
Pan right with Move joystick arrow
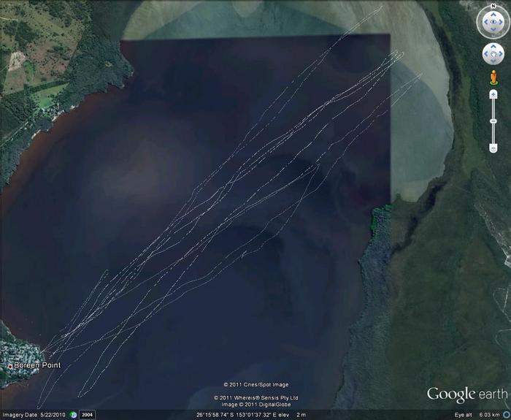[x=502, y=55]
